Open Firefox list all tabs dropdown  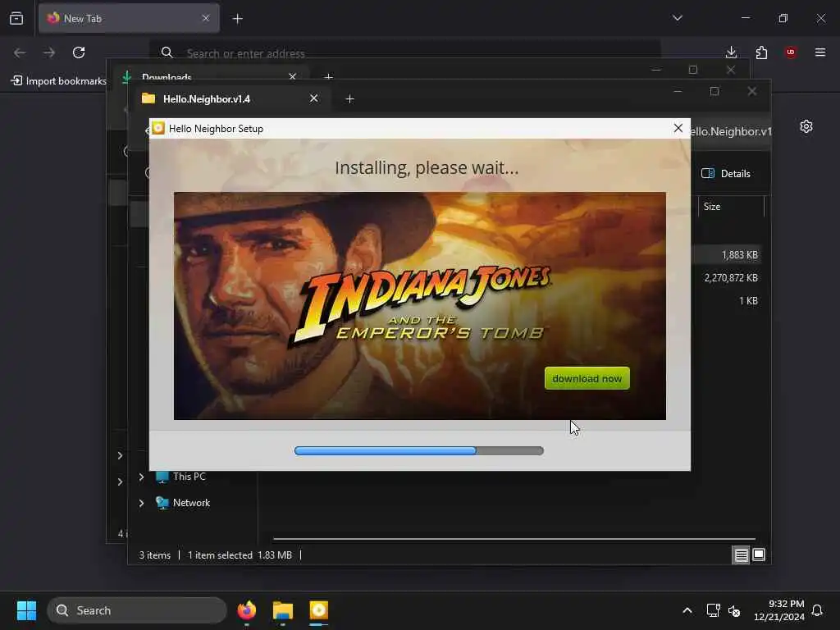(x=677, y=18)
